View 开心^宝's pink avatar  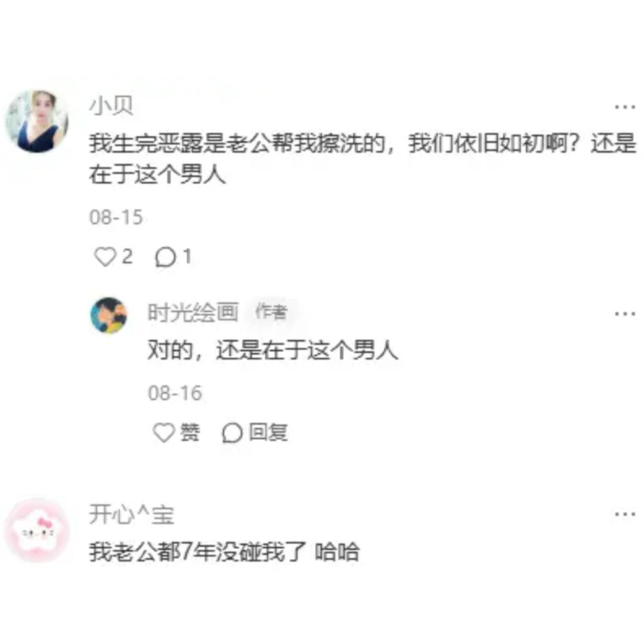click(38, 530)
